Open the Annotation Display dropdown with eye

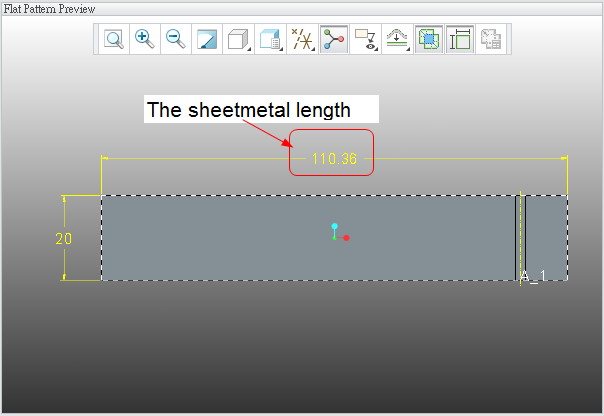point(366,39)
